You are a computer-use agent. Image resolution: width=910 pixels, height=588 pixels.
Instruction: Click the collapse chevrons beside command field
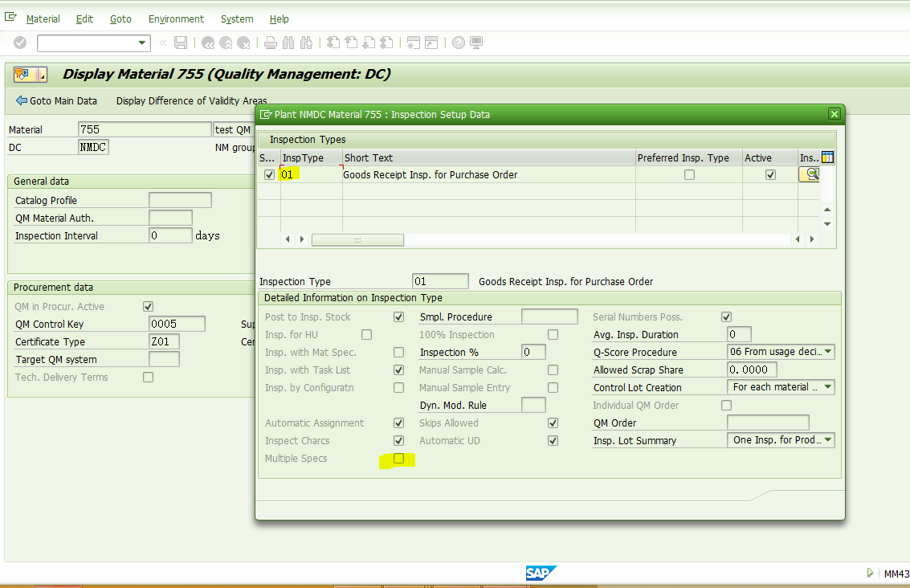162,43
